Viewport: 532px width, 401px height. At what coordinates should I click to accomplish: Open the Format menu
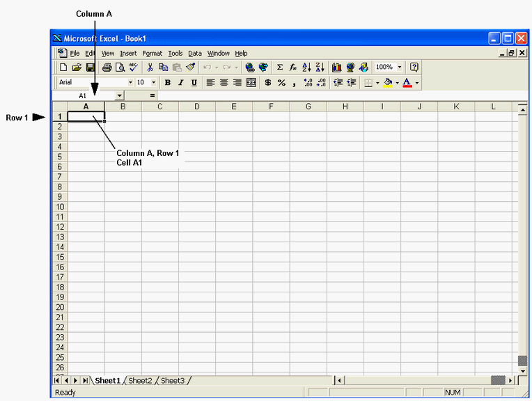[x=152, y=54]
